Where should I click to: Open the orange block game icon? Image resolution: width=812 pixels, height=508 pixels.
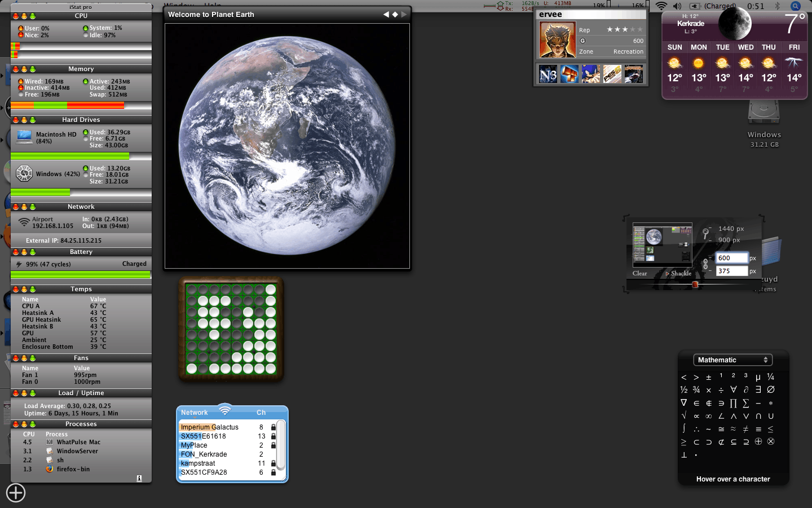pos(570,75)
